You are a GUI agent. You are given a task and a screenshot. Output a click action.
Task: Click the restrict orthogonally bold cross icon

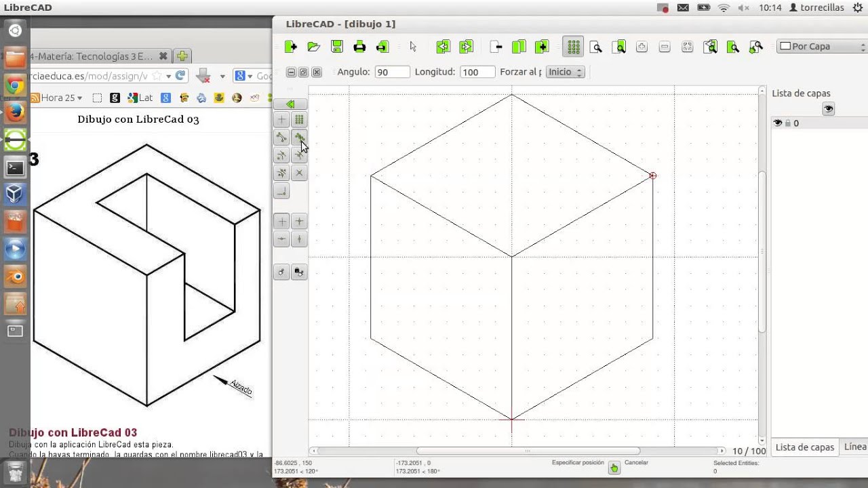[299, 222]
